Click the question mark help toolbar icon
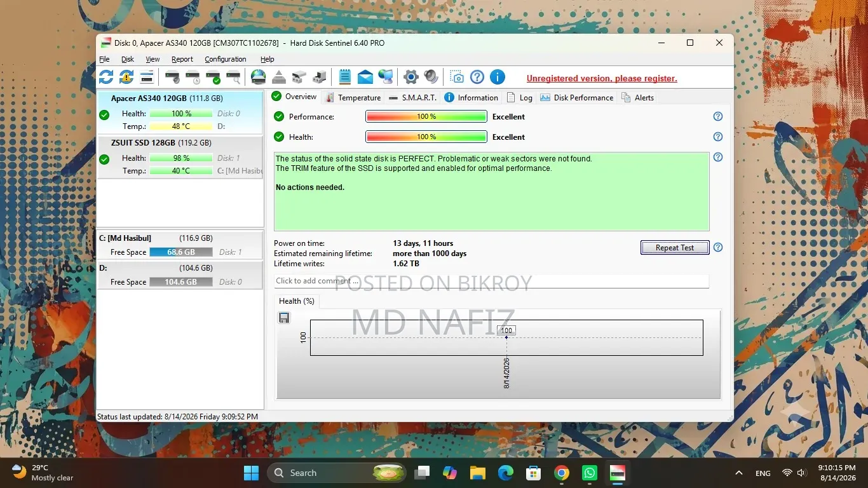Viewport: 868px width, 488px height. point(477,78)
